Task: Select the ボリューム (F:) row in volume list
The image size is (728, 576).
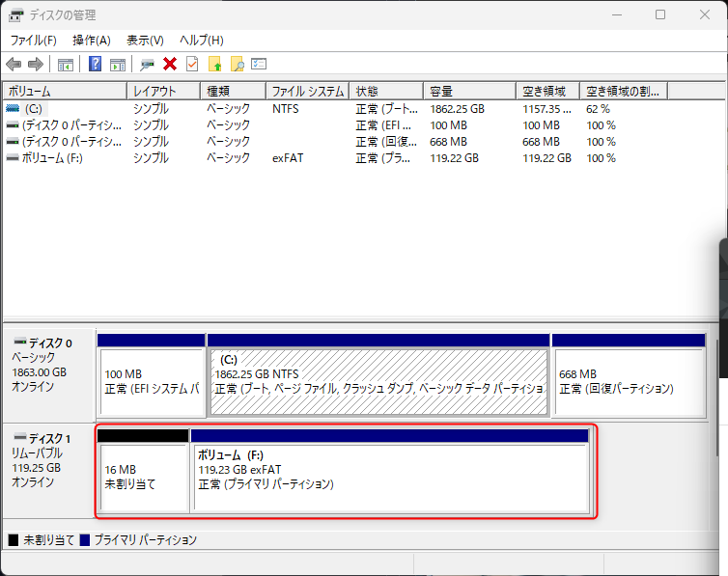Action: 334,158
